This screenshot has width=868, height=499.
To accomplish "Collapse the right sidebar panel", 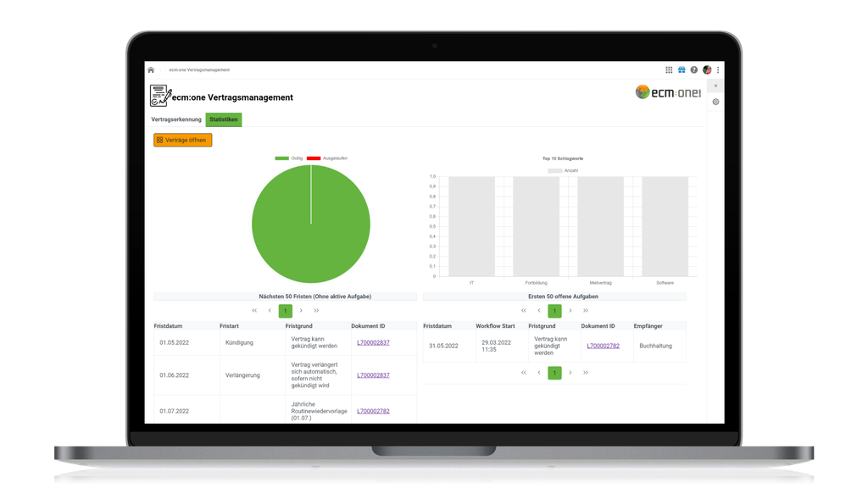I will click(715, 86).
